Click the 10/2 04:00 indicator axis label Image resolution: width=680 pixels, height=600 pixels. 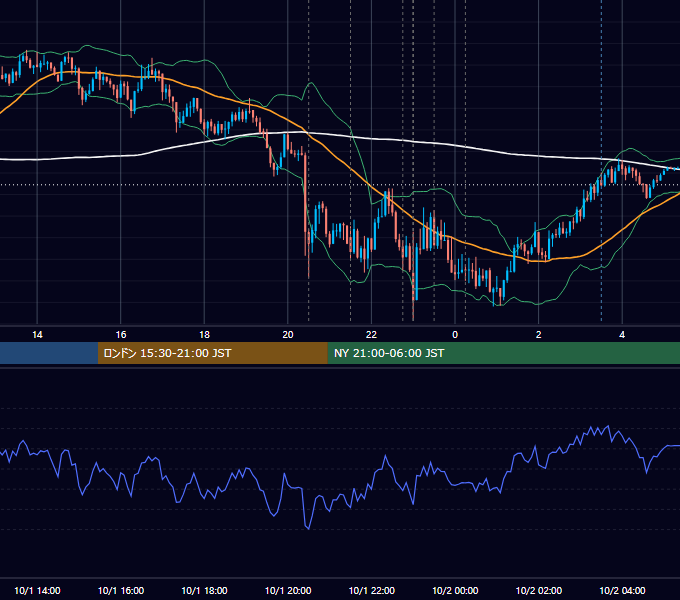pyautogui.click(x=622, y=590)
